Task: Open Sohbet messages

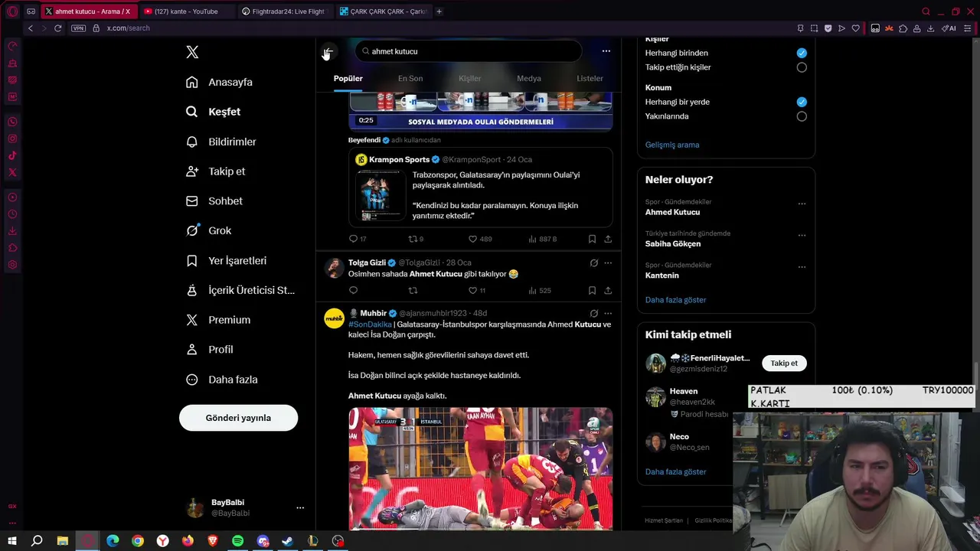Action: click(x=214, y=201)
